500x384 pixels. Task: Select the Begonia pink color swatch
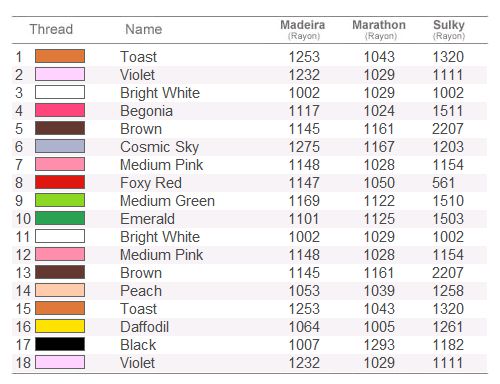click(60, 110)
